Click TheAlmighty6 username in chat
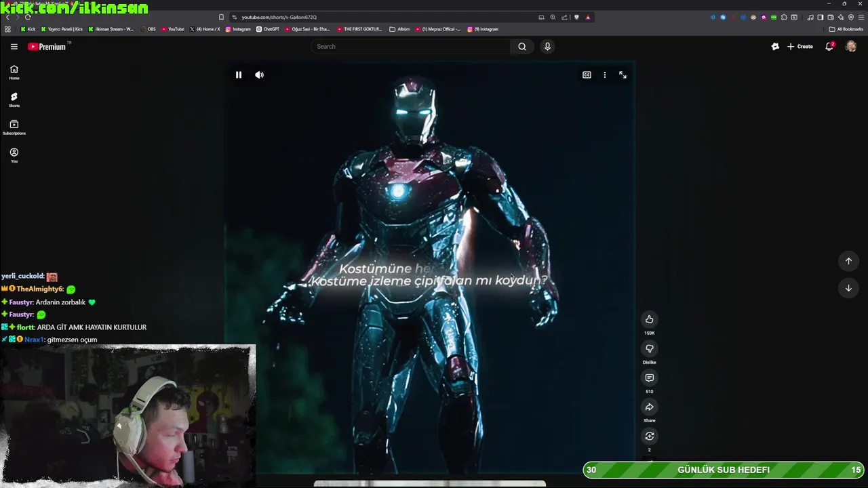868x488 pixels. point(40,289)
